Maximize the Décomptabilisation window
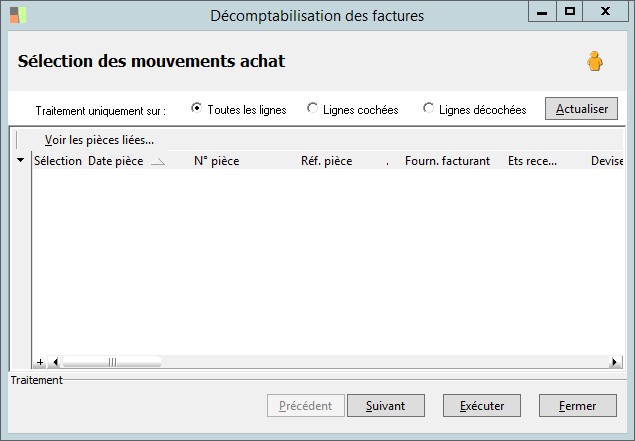Screen dimensions: 635x441 click(570, 12)
